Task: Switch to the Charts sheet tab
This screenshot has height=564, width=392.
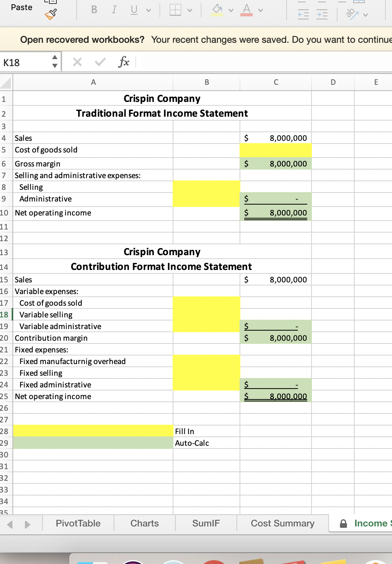Action: [144, 523]
